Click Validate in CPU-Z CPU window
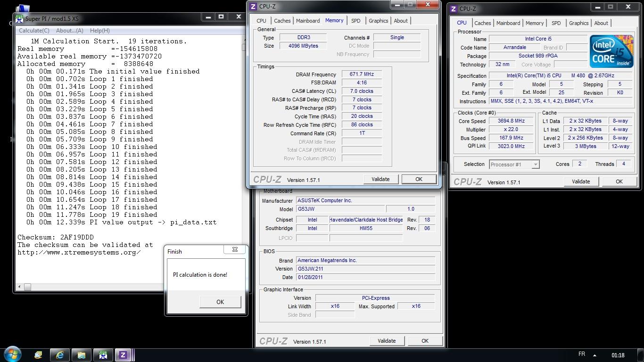The image size is (644, 362). tap(581, 181)
